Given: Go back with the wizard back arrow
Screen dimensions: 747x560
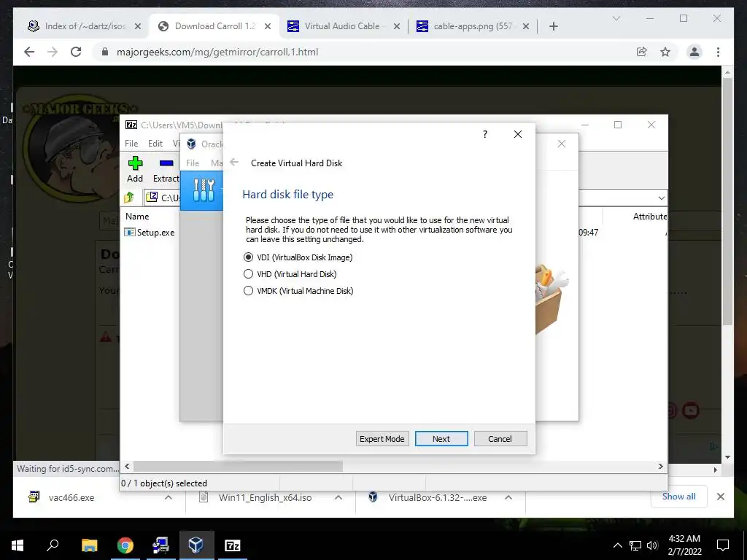Looking at the screenshot, I should [234, 163].
